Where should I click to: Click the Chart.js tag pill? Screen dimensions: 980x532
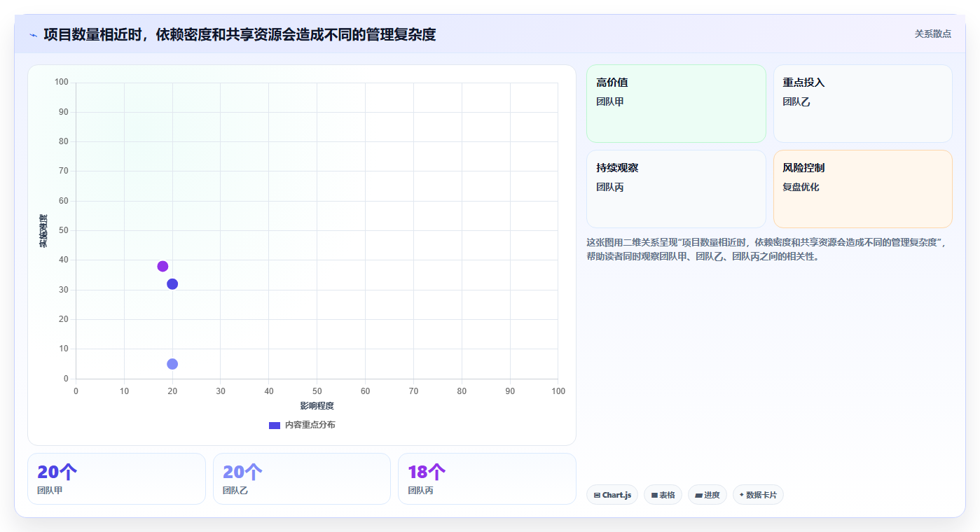(612, 495)
